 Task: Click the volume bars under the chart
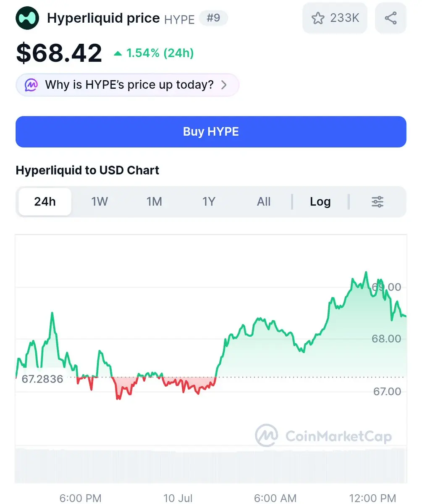tap(211, 465)
